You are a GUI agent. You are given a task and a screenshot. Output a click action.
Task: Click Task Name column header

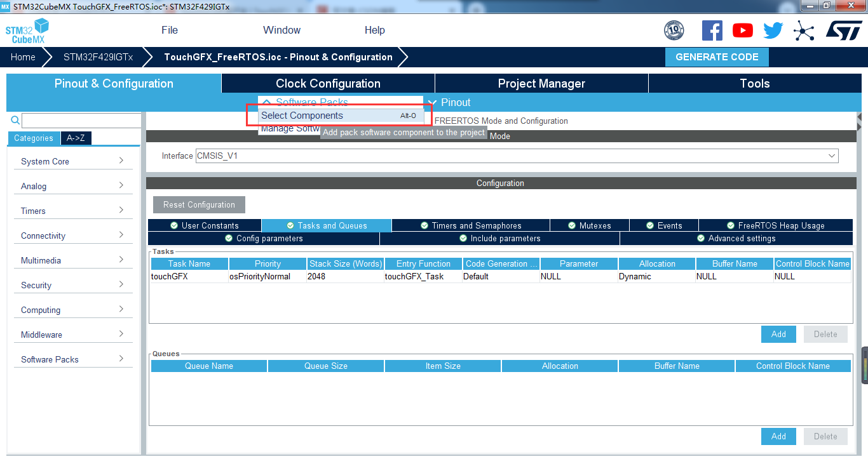[189, 263]
